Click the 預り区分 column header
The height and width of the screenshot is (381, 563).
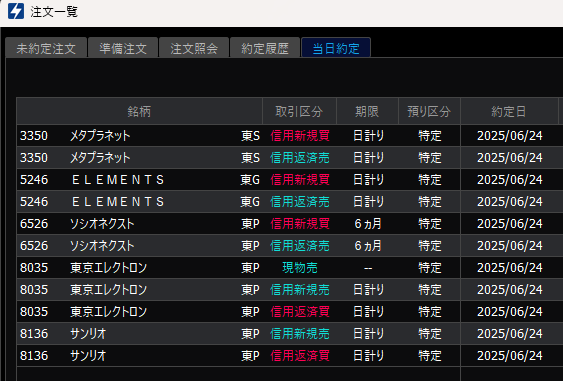click(429, 111)
